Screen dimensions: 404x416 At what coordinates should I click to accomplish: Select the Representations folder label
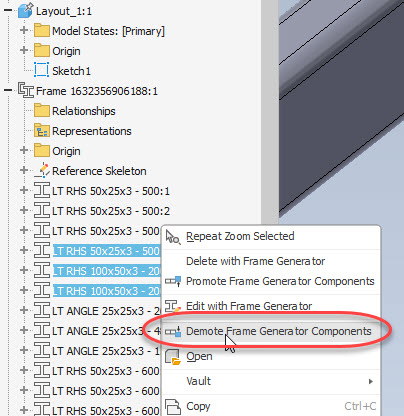tap(92, 131)
